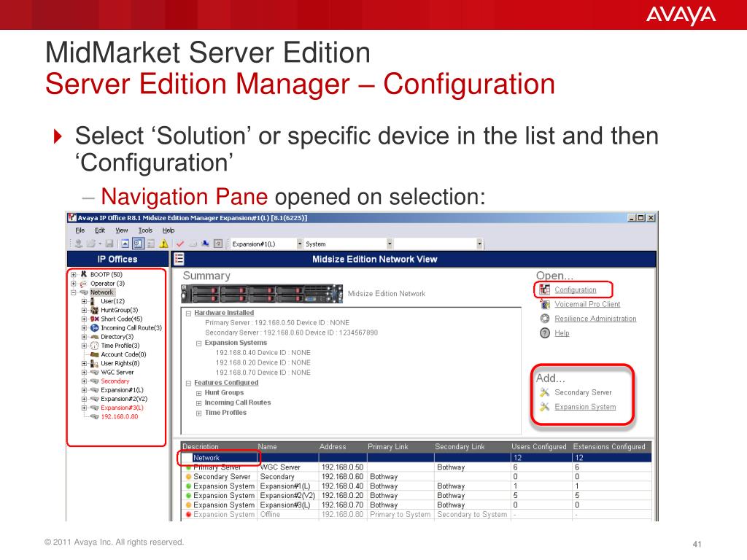Click the Time Profile(3) clock icon
Viewport: 747px width, 560px height.
click(94, 346)
